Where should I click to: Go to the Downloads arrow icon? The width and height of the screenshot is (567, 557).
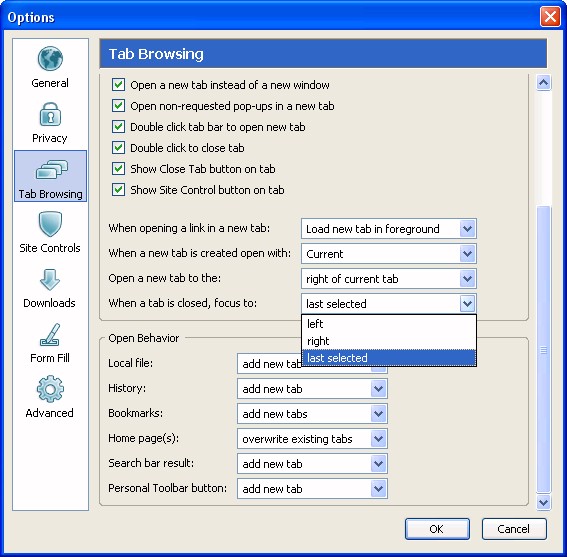coord(50,280)
